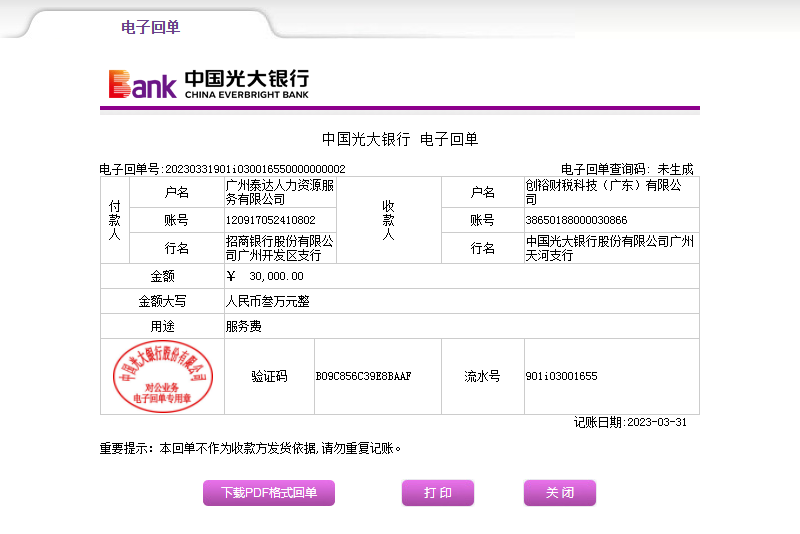Screen dimensions: 800x534
Task: Click receipt number 20230331901i030016550000000002
Action: pos(255,169)
